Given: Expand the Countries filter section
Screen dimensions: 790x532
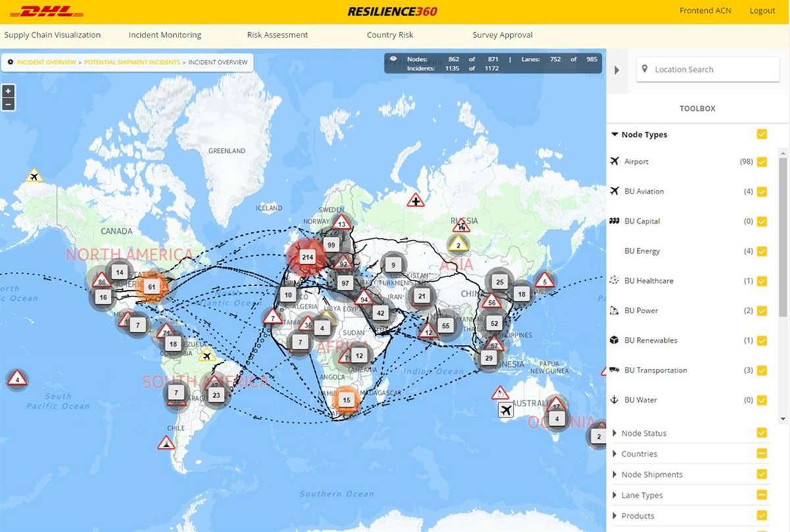Looking at the screenshot, I should (x=639, y=454).
